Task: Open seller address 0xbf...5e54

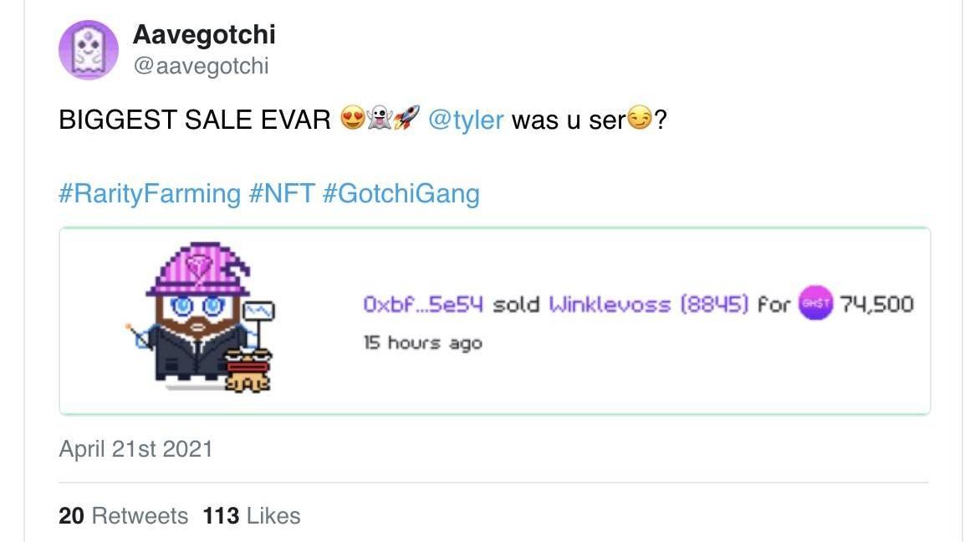Action: click(423, 304)
